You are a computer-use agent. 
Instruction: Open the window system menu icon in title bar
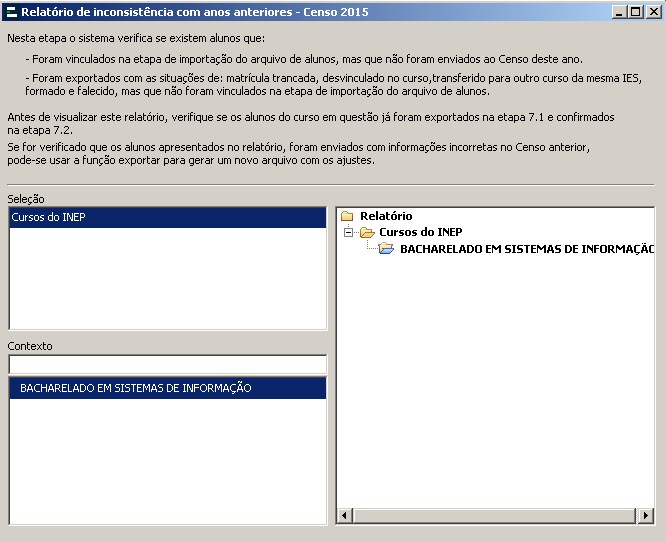(11, 12)
